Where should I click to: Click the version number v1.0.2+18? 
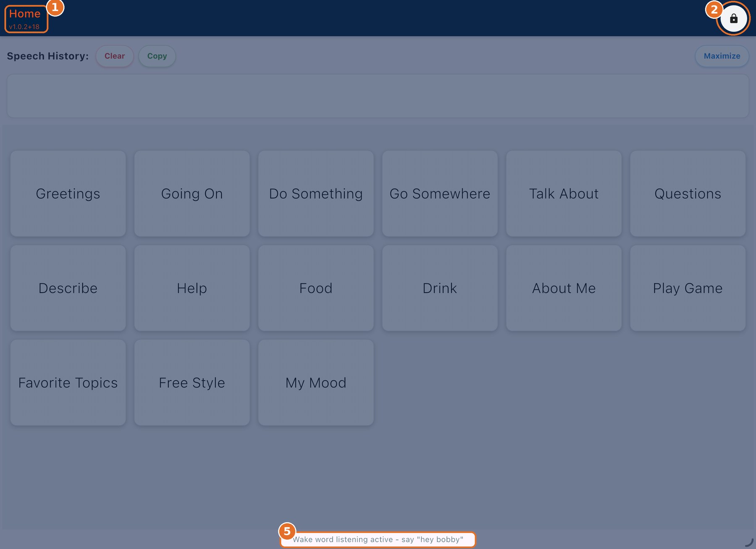(x=24, y=27)
